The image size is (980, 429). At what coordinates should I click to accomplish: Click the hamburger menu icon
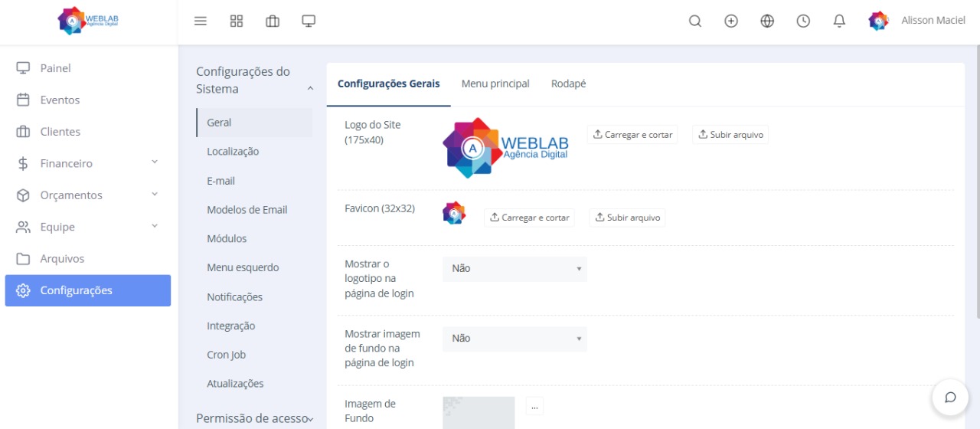[201, 21]
